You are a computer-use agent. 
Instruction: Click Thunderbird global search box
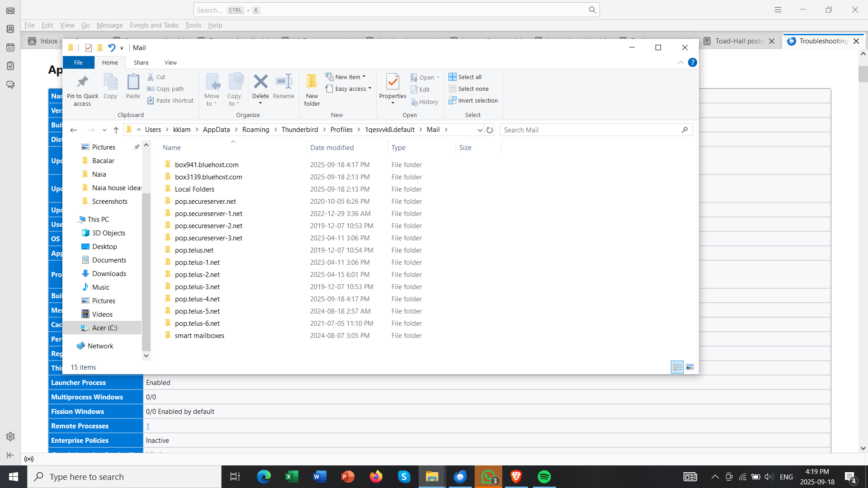click(396, 10)
